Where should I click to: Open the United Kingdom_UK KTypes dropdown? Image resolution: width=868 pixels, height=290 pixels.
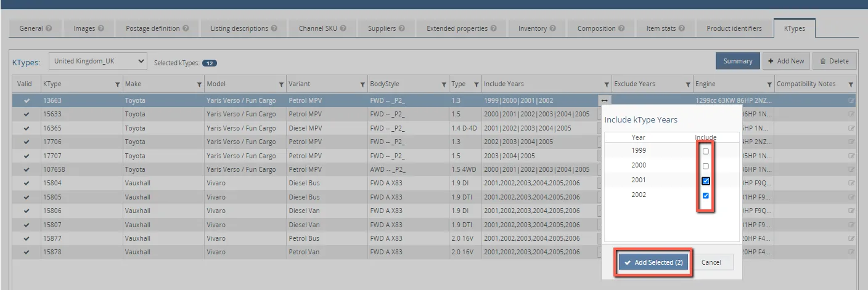click(98, 61)
